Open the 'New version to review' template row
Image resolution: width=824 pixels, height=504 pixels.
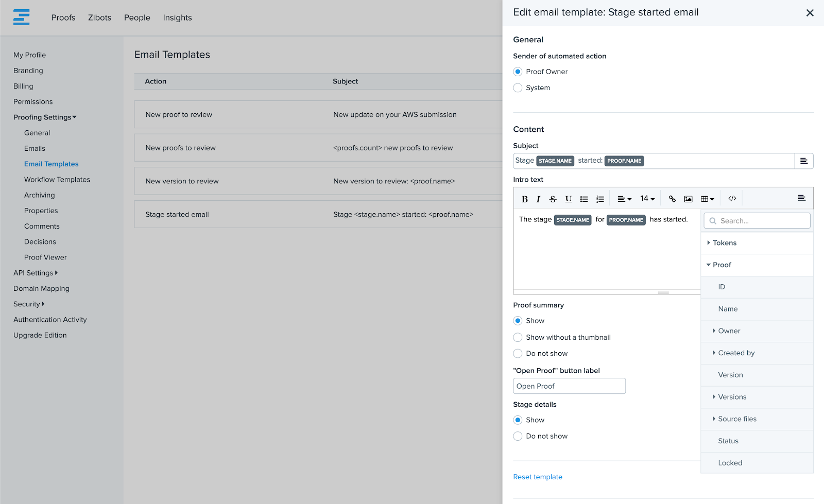click(182, 181)
